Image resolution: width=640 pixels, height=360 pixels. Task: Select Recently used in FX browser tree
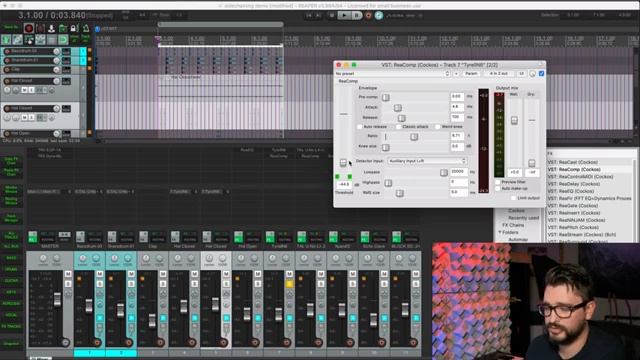523,218
